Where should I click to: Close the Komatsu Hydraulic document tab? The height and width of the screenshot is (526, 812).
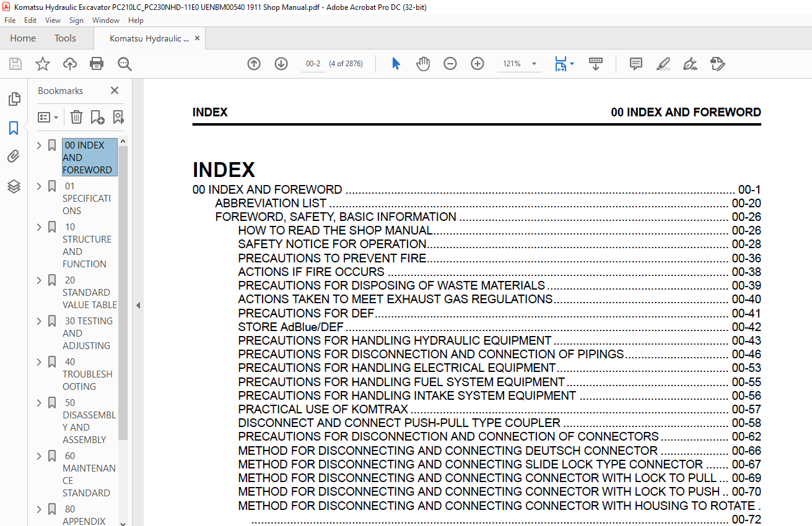[x=197, y=38]
